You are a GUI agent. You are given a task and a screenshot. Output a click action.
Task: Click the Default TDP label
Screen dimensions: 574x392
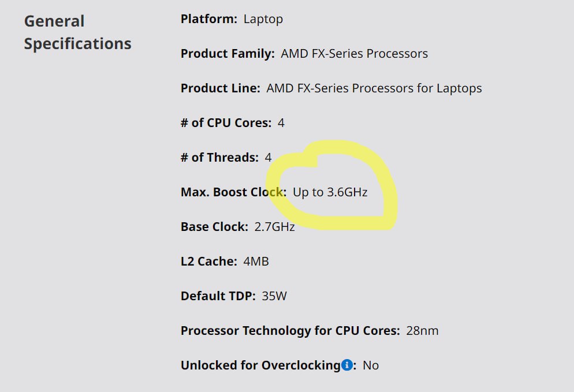pos(218,296)
